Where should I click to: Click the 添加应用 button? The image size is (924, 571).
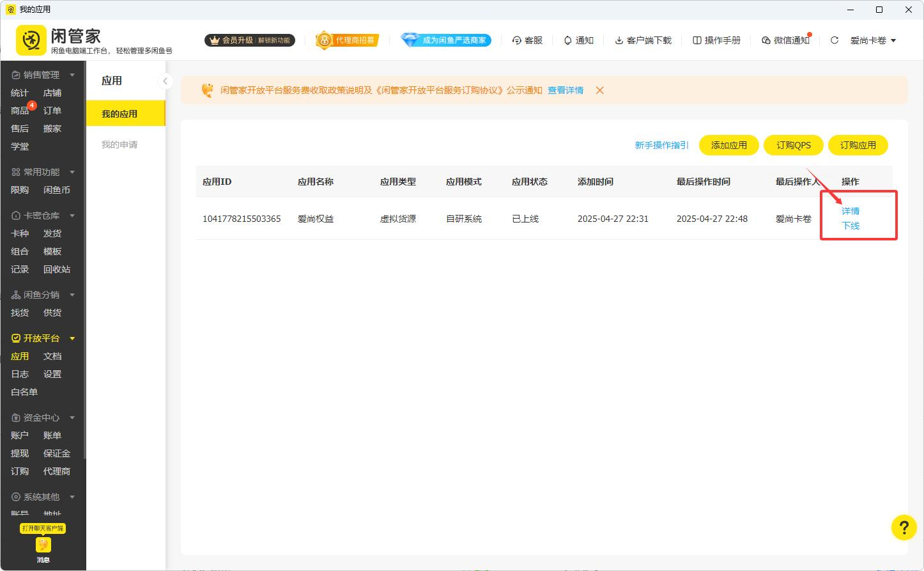point(728,145)
